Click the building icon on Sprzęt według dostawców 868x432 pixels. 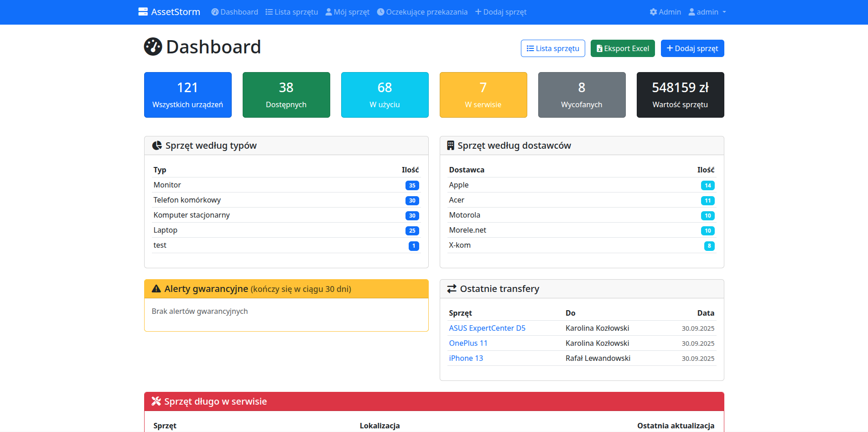click(451, 145)
